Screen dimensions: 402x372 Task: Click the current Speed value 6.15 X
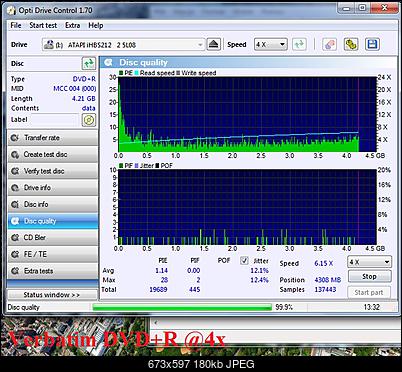[x=324, y=263]
